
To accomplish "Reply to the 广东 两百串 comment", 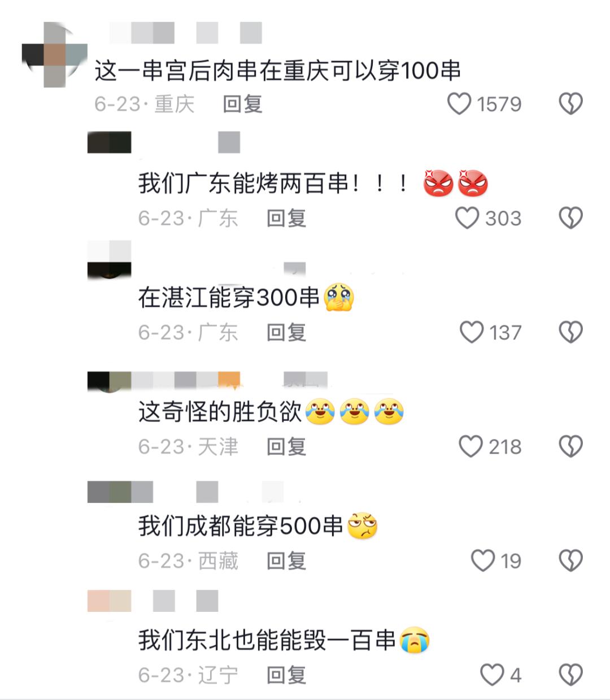I will pos(286,219).
